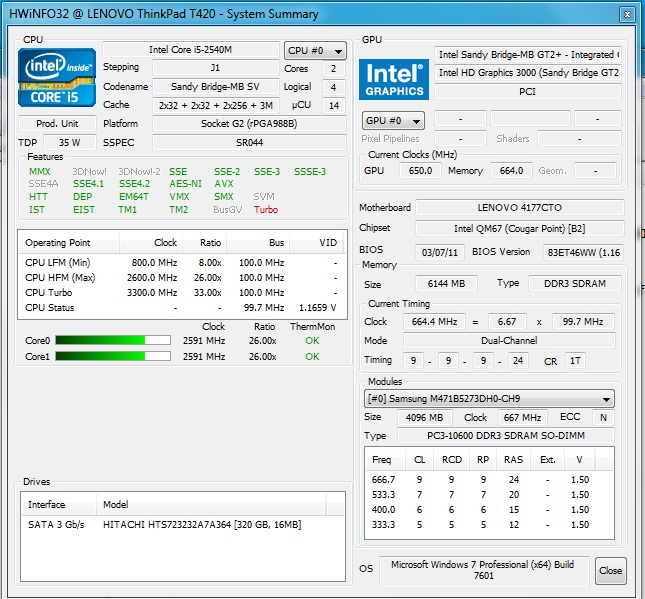Click the VID column header
Image resolution: width=645 pixels, height=599 pixels.
(318, 243)
